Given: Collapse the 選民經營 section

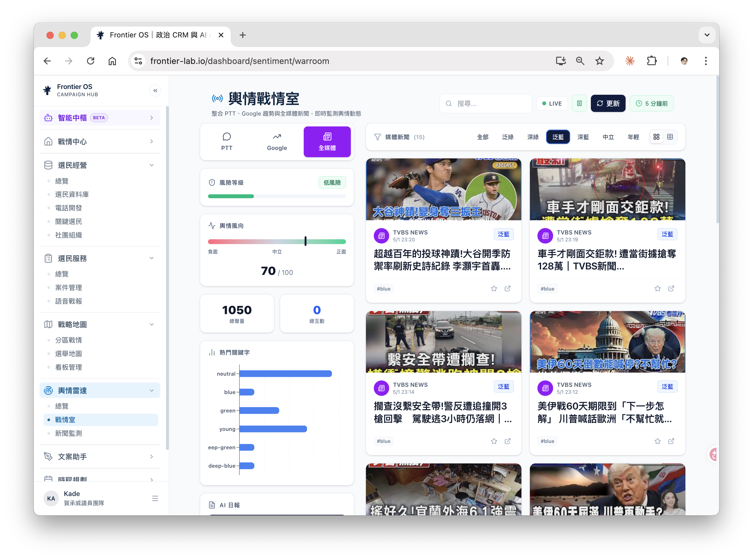Looking at the screenshot, I should point(100,165).
